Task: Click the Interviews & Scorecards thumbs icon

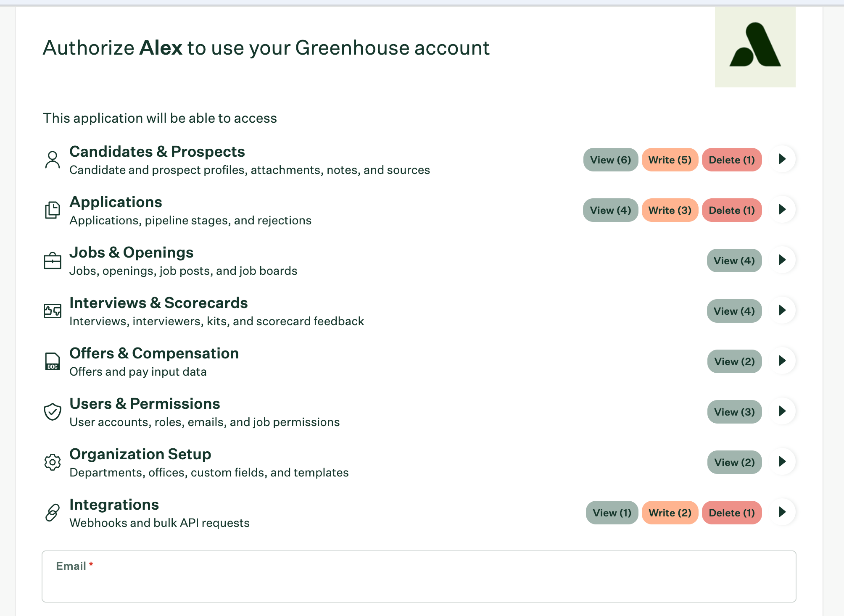Action: pyautogui.click(x=53, y=311)
